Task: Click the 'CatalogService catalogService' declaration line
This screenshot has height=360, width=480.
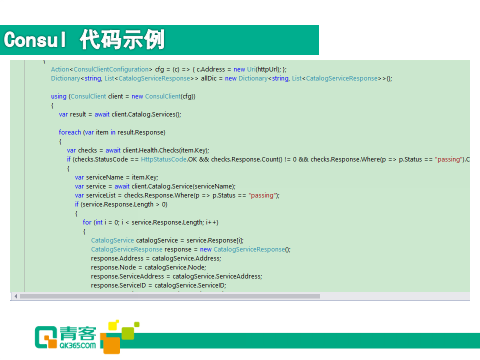Action: point(167,240)
